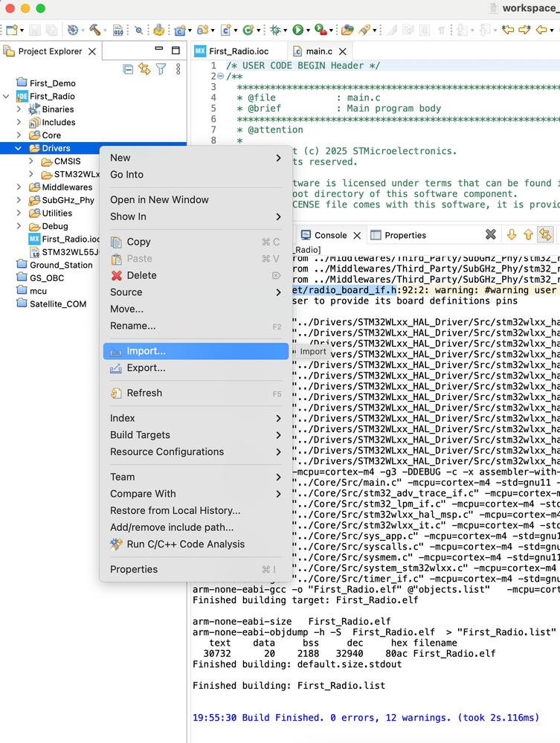Expand the CMSIS folder node

[x=30, y=161]
